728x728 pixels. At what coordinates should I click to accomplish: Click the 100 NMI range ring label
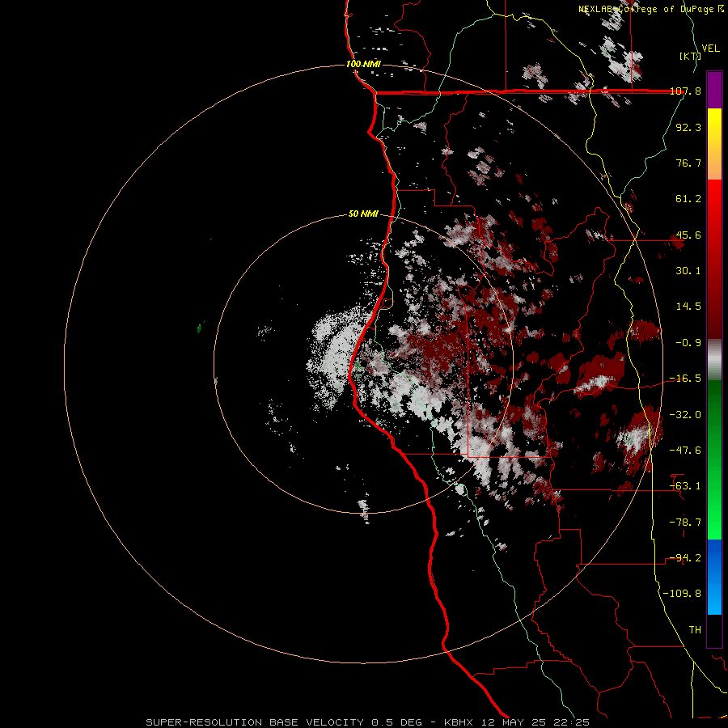click(x=363, y=64)
